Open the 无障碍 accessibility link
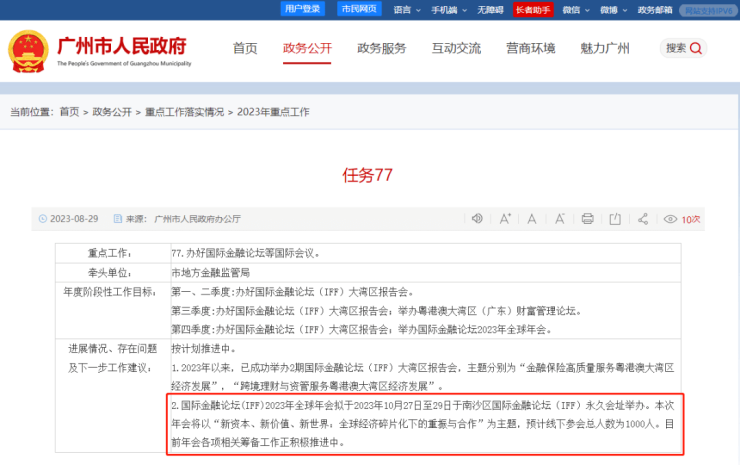 [490, 10]
